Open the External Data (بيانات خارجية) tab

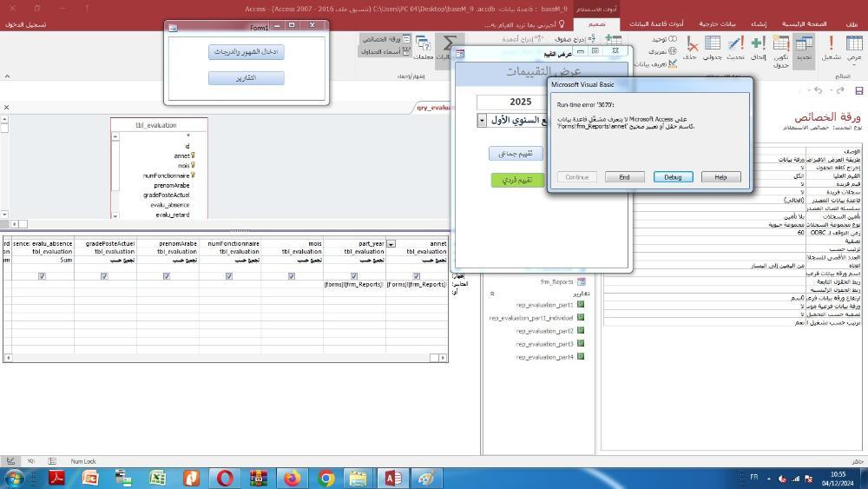point(717,23)
